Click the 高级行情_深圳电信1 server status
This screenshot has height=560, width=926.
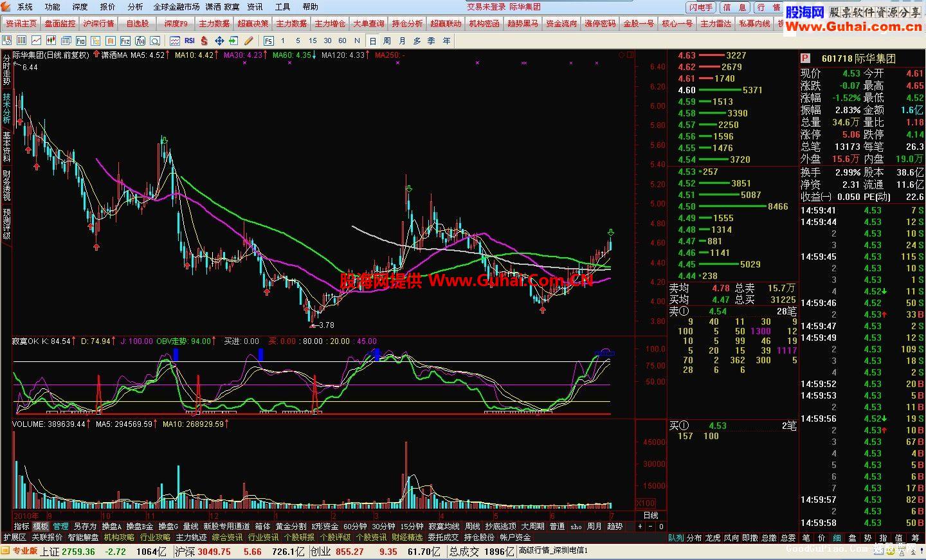pos(553,551)
